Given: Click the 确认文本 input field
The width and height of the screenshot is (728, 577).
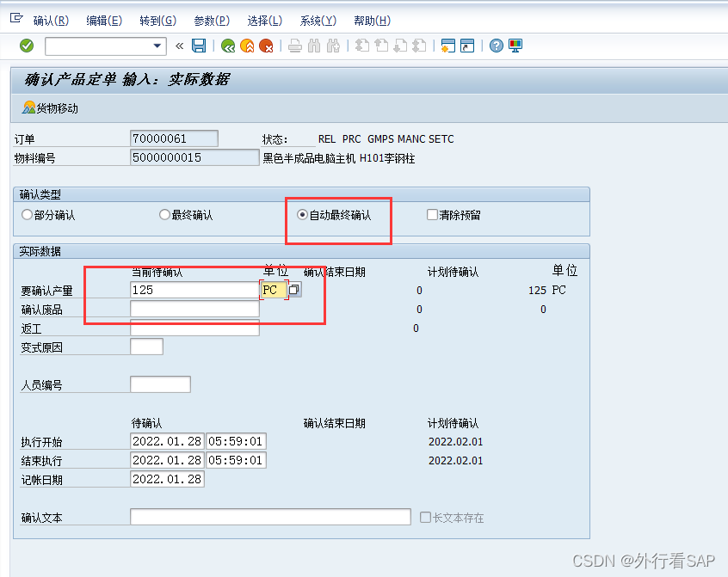Looking at the screenshot, I should click(x=270, y=517).
